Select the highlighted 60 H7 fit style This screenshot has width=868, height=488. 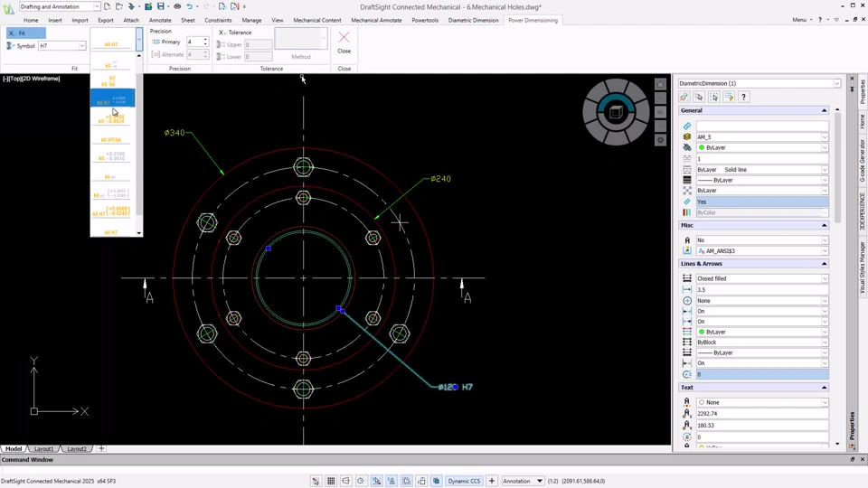coord(112,98)
